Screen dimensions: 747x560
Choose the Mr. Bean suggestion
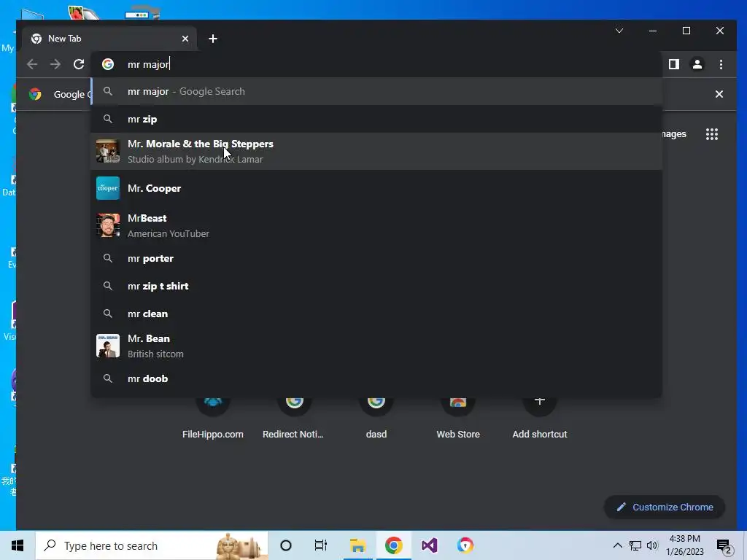point(376,346)
